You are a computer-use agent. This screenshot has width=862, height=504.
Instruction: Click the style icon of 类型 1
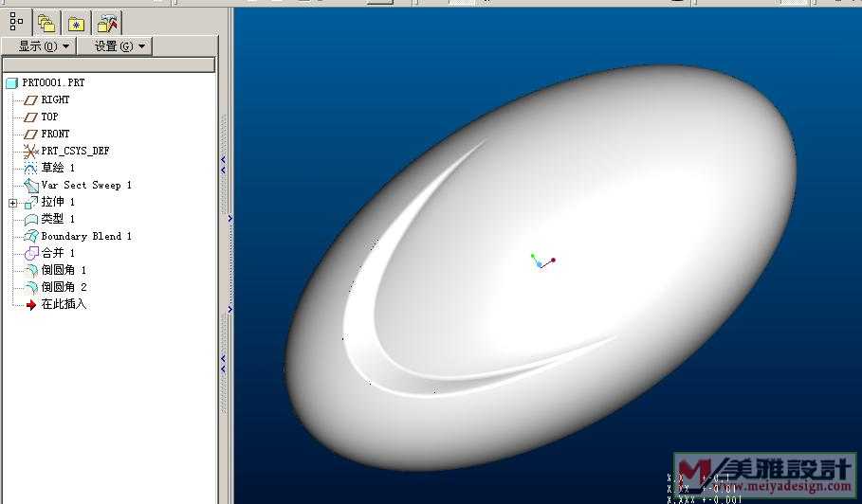coord(30,220)
